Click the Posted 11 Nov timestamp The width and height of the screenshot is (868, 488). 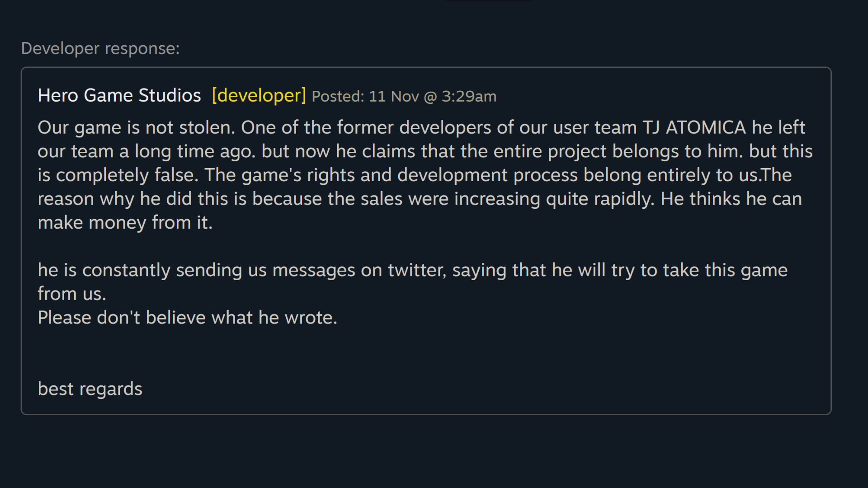coord(404,96)
